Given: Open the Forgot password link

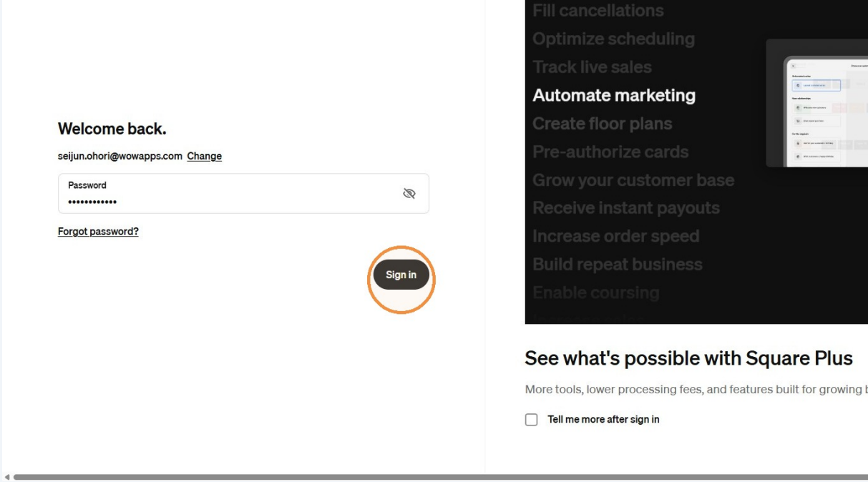Looking at the screenshot, I should pos(98,232).
